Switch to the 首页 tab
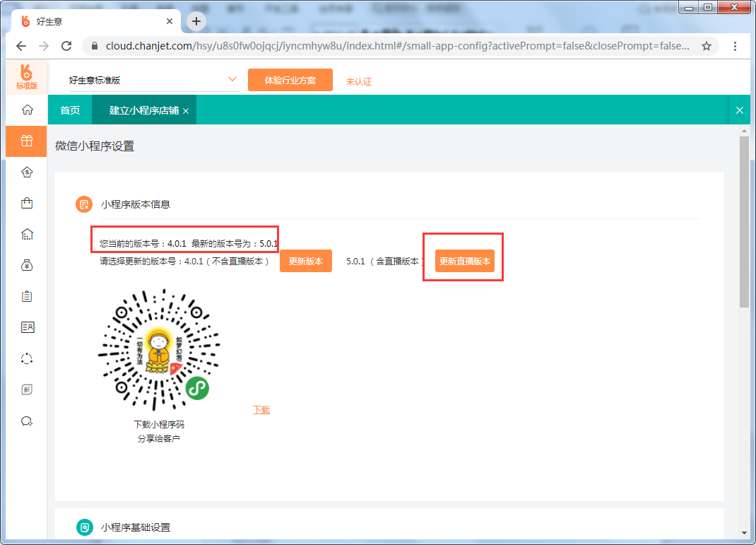This screenshot has width=756, height=545. [x=70, y=110]
